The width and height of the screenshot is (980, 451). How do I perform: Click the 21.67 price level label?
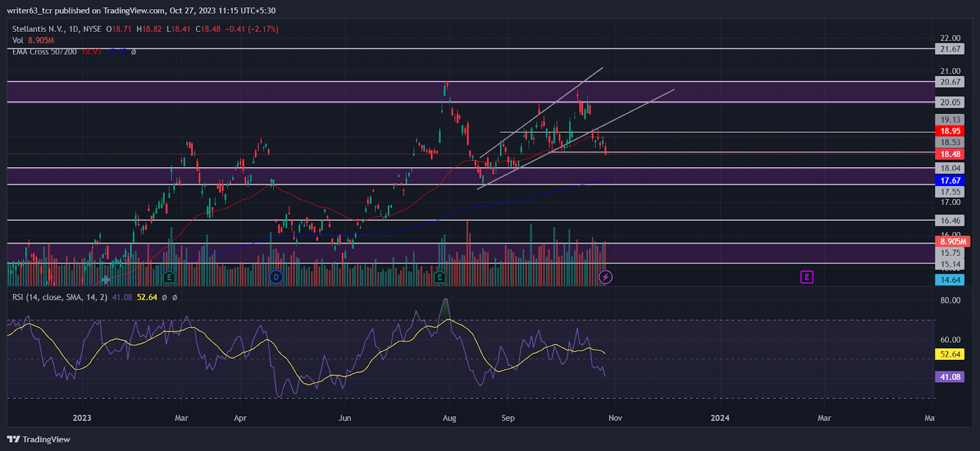[950, 49]
